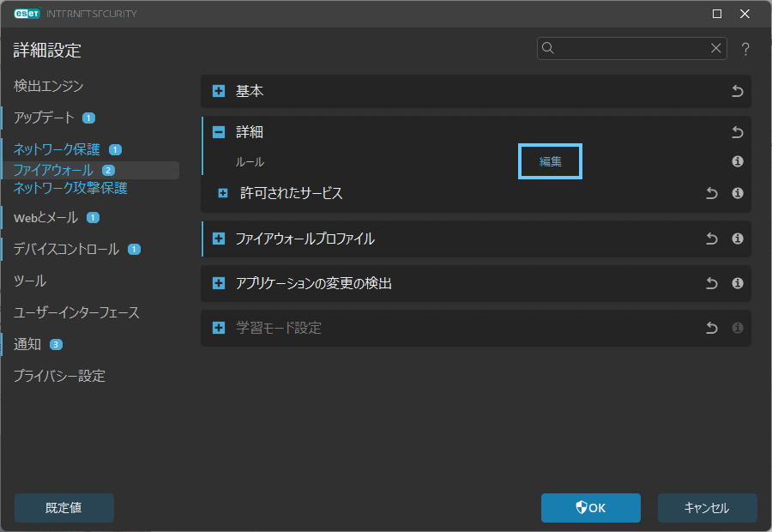Expand the 基本 section
Viewport: 772px width, 532px height.
pos(219,91)
